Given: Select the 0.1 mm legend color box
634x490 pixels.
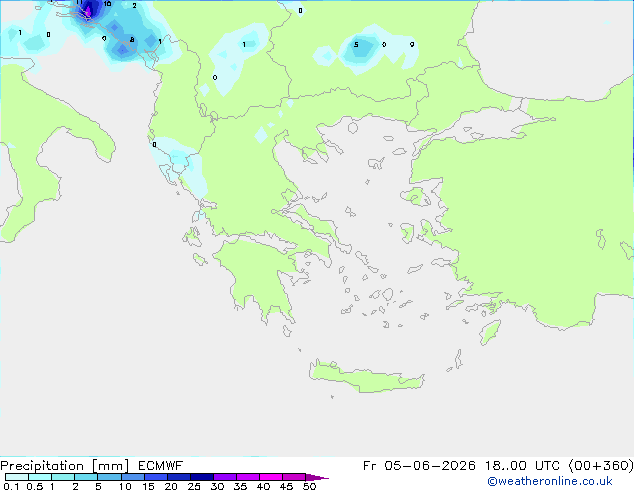Looking at the screenshot, I should 17,477.
